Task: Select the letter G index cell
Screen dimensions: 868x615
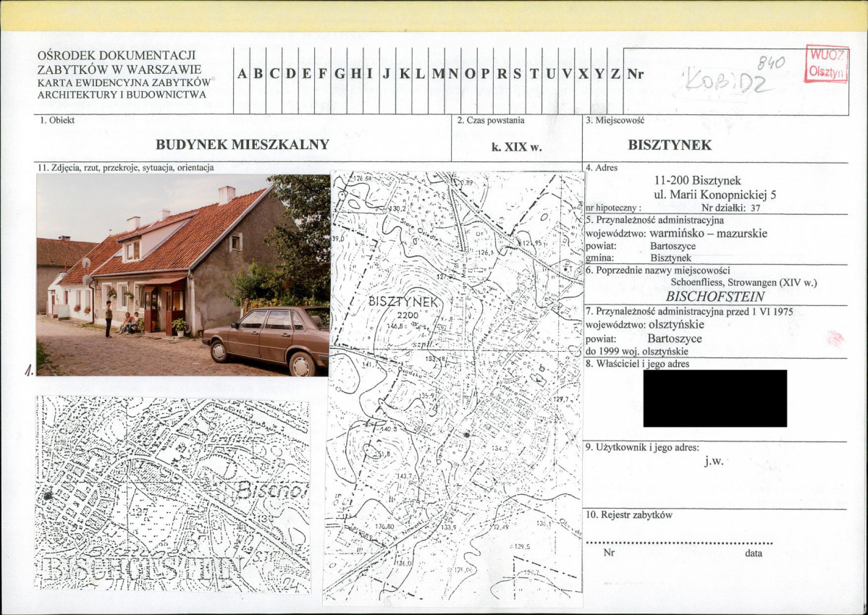Action: pyautogui.click(x=339, y=74)
